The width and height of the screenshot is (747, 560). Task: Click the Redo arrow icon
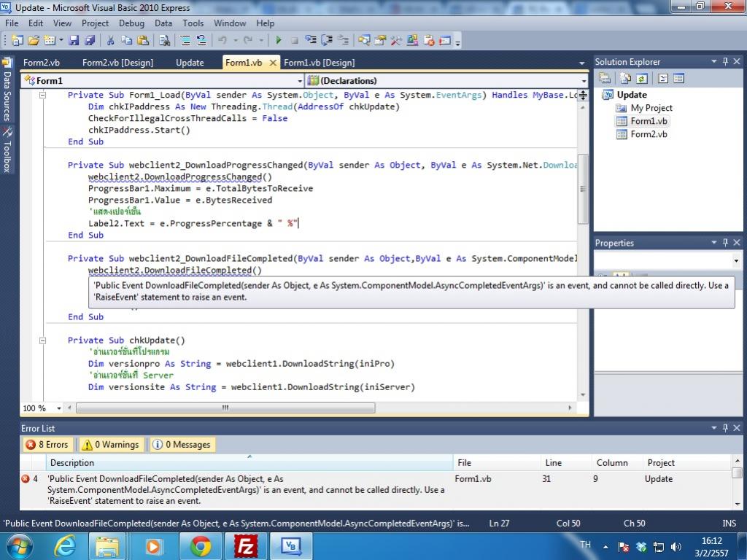click(x=248, y=41)
